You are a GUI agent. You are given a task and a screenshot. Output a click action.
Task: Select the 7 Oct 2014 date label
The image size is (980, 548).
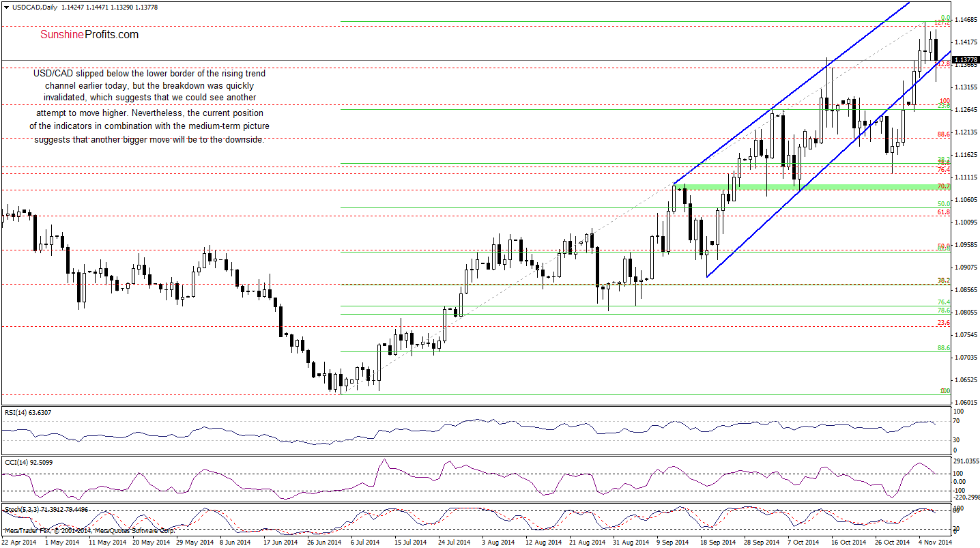tap(803, 543)
